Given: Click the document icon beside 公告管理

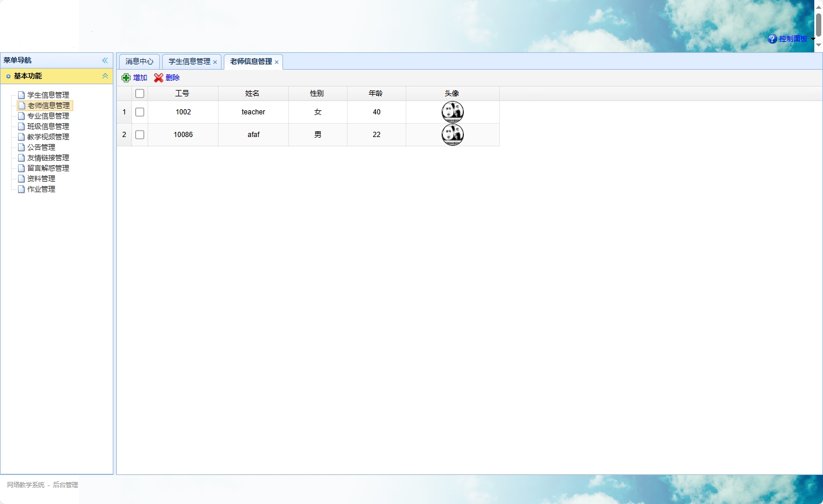Looking at the screenshot, I should [x=22, y=147].
